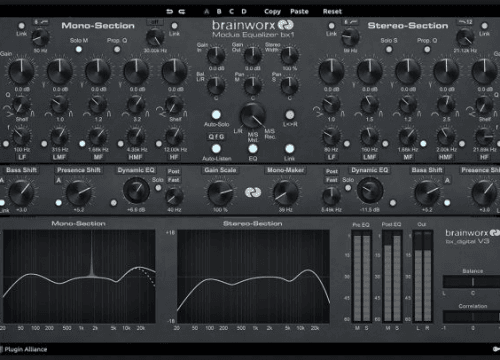The image size is (500, 360).
Task: Toggle Link LED beside Stereo-Section high-pass knob
Action: 331,26
